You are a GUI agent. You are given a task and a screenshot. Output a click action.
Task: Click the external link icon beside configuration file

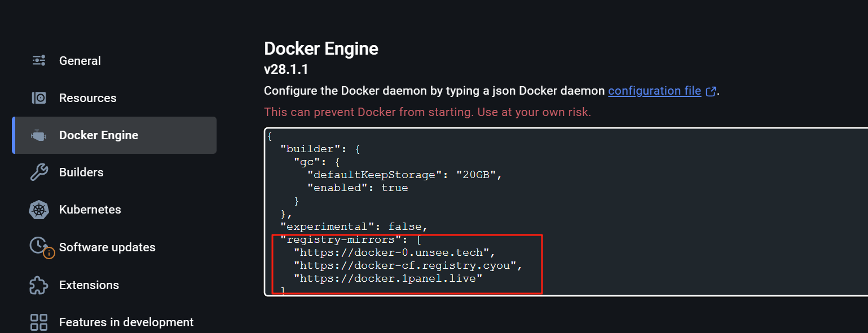[711, 91]
